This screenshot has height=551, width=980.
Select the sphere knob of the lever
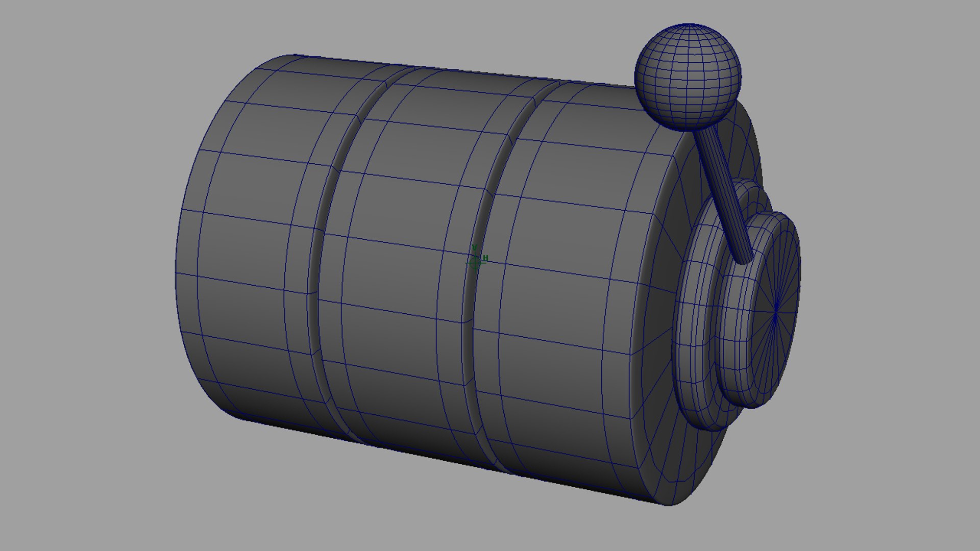point(688,77)
